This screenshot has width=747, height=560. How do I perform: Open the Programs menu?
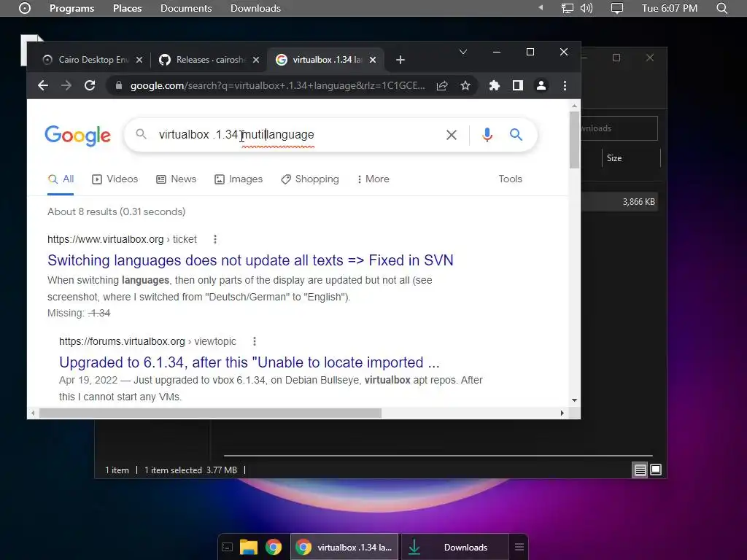coord(72,8)
